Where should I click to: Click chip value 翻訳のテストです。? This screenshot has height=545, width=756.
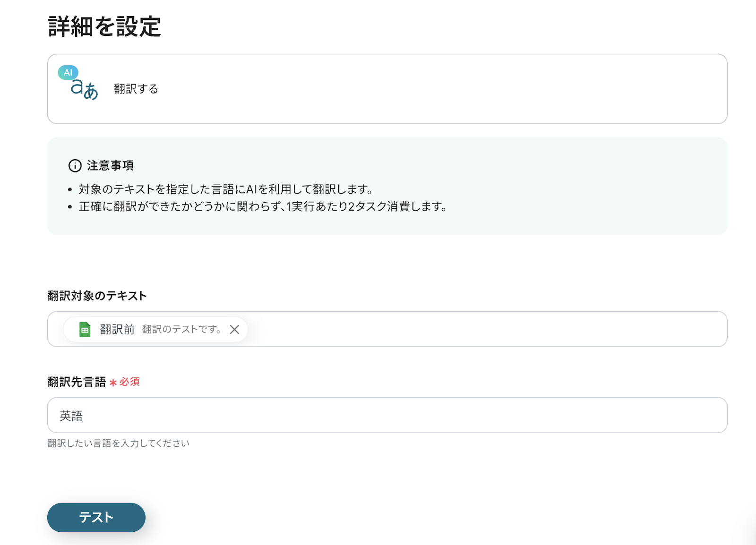(182, 330)
